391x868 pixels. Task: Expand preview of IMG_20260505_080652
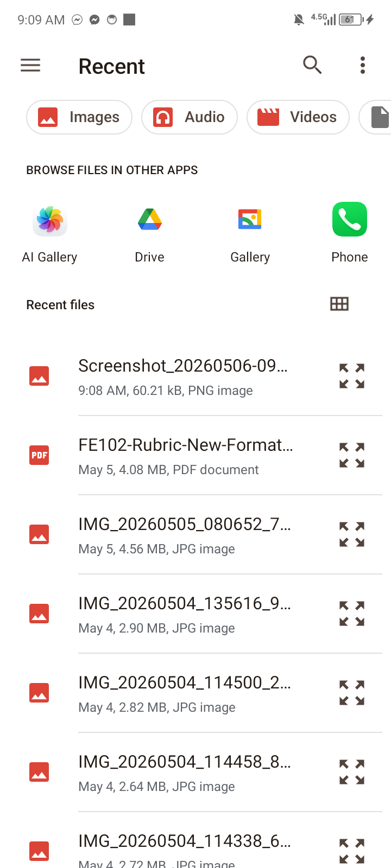pos(352,534)
